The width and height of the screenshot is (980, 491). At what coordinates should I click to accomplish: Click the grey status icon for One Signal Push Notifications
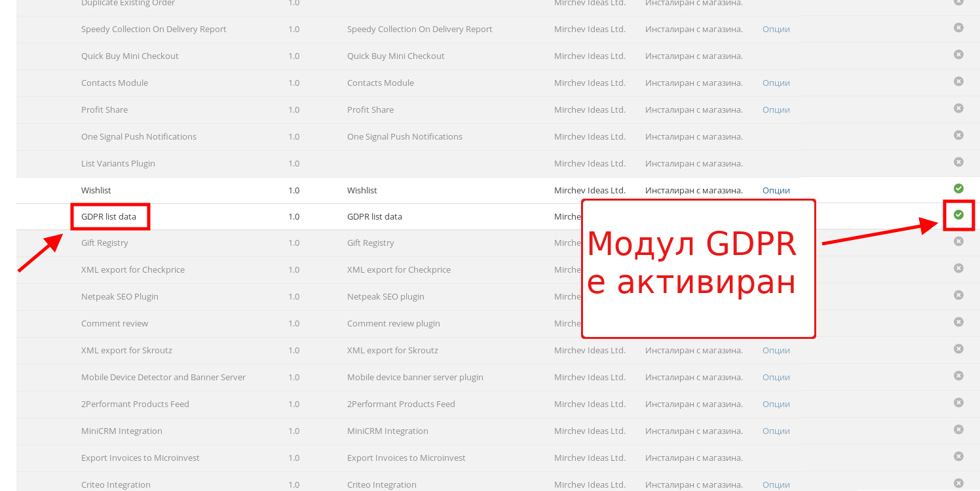tap(958, 135)
